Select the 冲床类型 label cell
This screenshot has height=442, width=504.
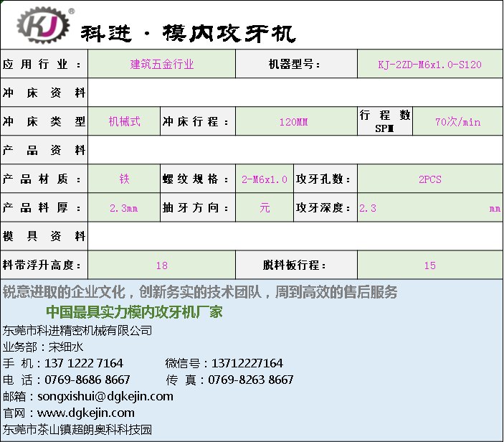pyautogui.click(x=44, y=121)
